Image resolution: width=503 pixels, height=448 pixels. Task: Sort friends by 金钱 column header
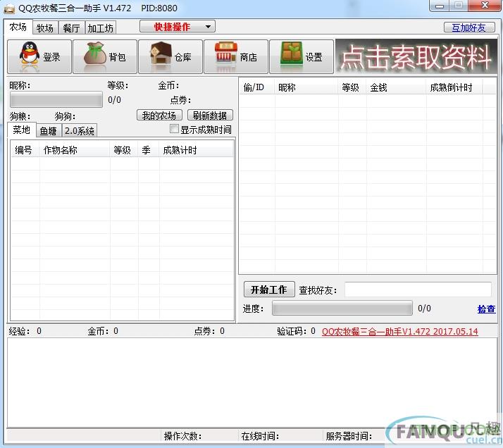(x=397, y=87)
